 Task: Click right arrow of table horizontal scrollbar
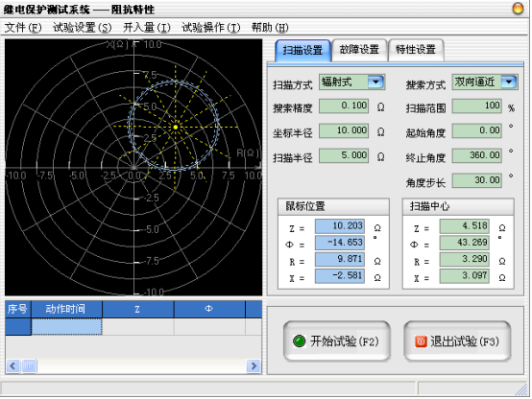point(254,365)
